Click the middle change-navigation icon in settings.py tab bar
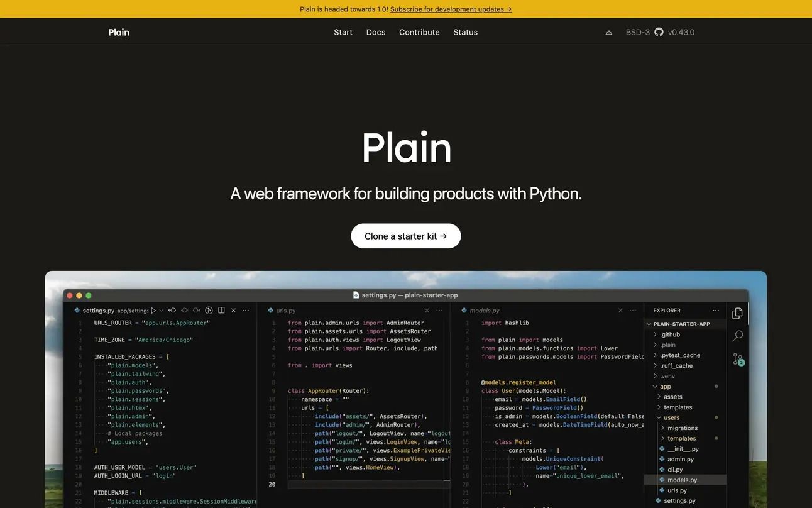The image size is (812, 508). click(x=184, y=311)
